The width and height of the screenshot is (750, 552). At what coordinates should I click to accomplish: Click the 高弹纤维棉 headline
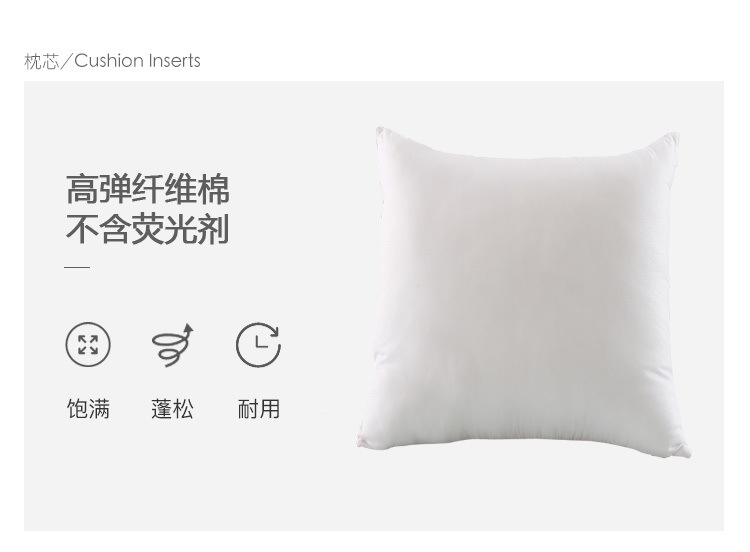[147, 189]
